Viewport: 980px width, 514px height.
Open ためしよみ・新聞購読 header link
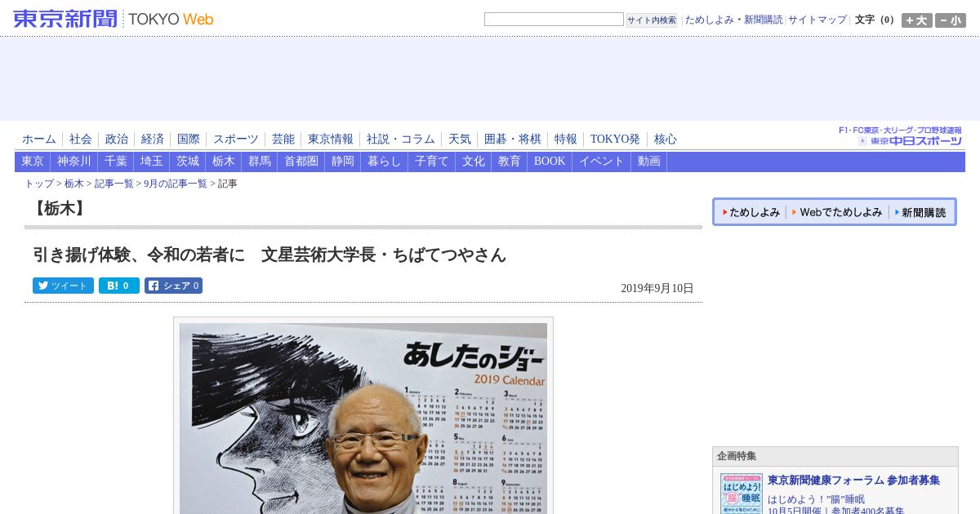[733, 20]
